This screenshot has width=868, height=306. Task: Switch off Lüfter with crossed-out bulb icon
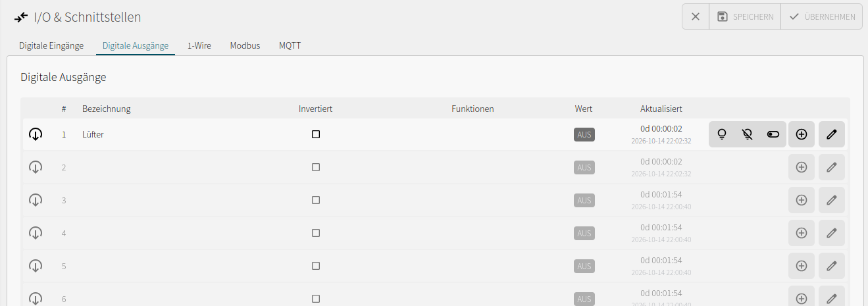(747, 134)
